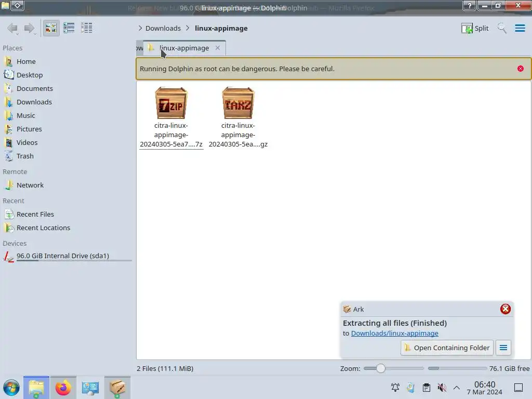Screen dimensions: 532x399
Task: Open the Ark notification options menu
Action: (x=503, y=348)
